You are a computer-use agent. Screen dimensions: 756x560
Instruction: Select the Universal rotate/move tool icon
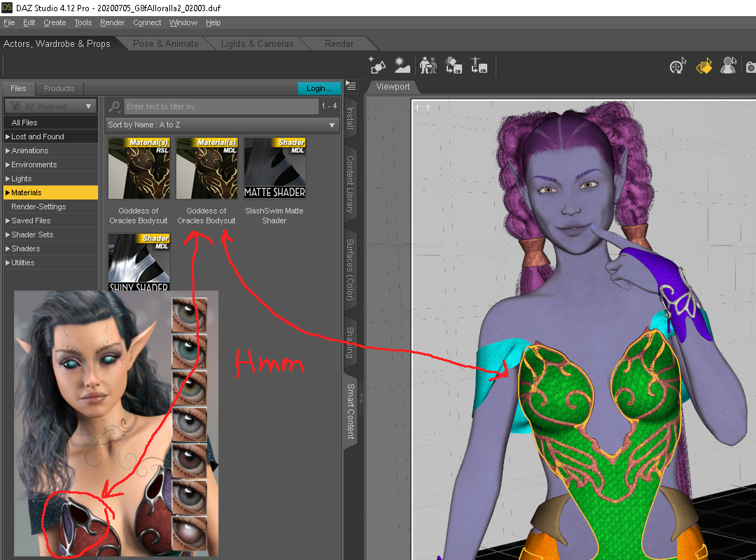pyautogui.click(x=677, y=66)
